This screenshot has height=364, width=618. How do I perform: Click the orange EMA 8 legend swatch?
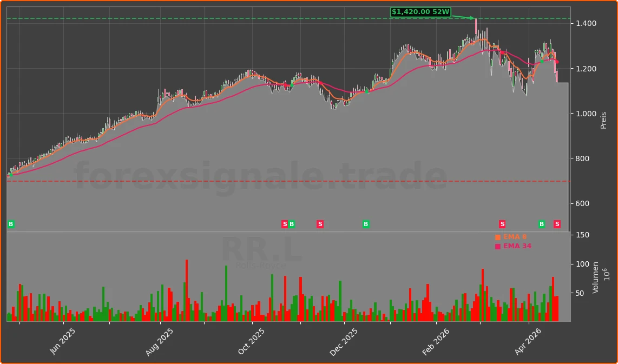point(498,237)
